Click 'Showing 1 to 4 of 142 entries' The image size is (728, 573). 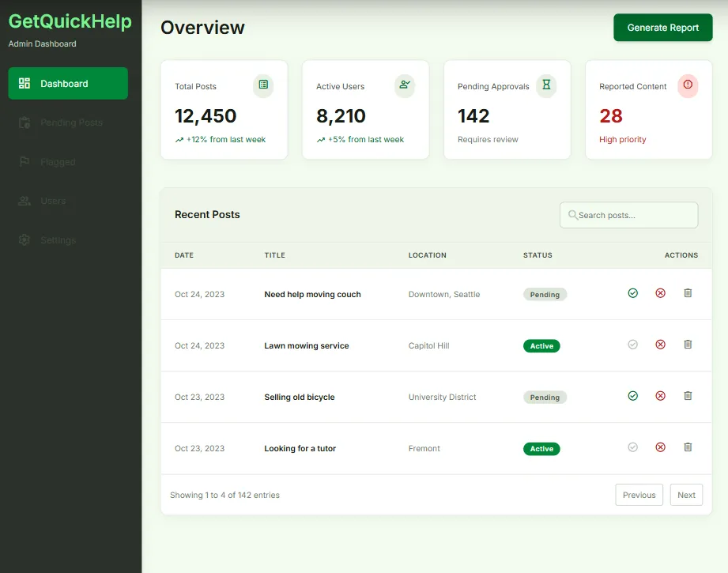click(224, 495)
